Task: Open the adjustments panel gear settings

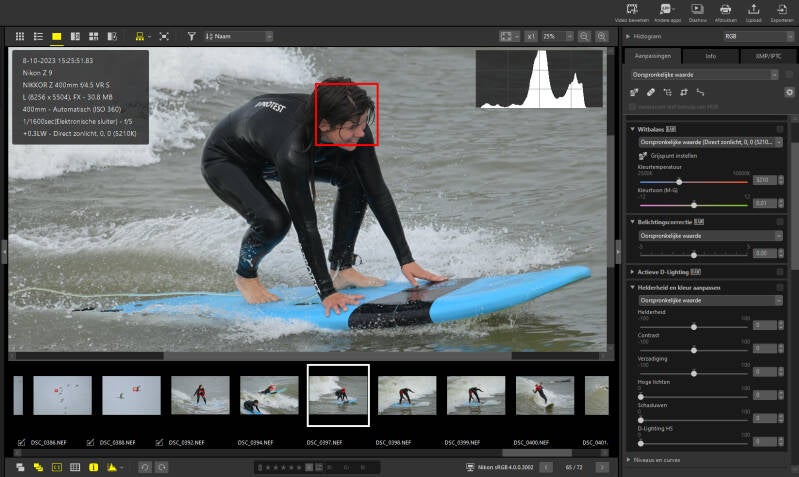Action: (x=789, y=92)
